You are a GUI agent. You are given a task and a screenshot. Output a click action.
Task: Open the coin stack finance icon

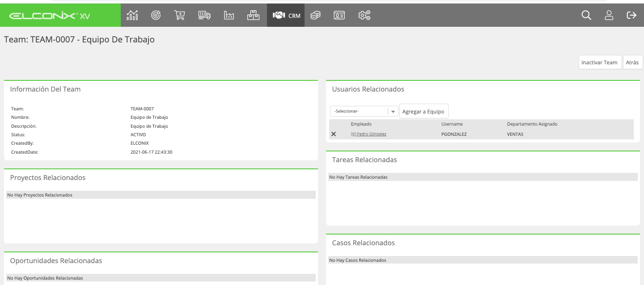[315, 15]
